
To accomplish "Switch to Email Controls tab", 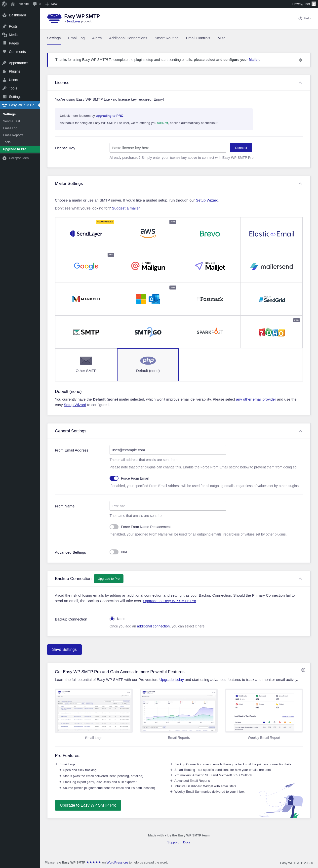I will point(198,38).
